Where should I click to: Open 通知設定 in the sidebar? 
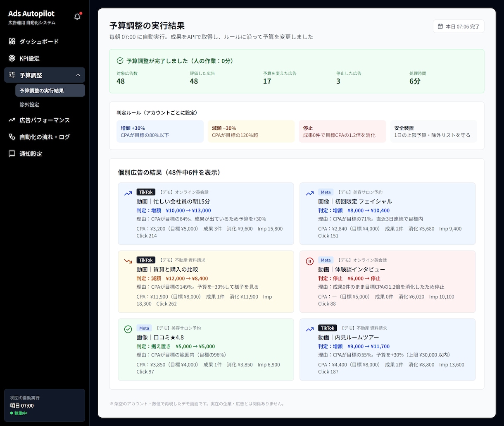pos(45,153)
